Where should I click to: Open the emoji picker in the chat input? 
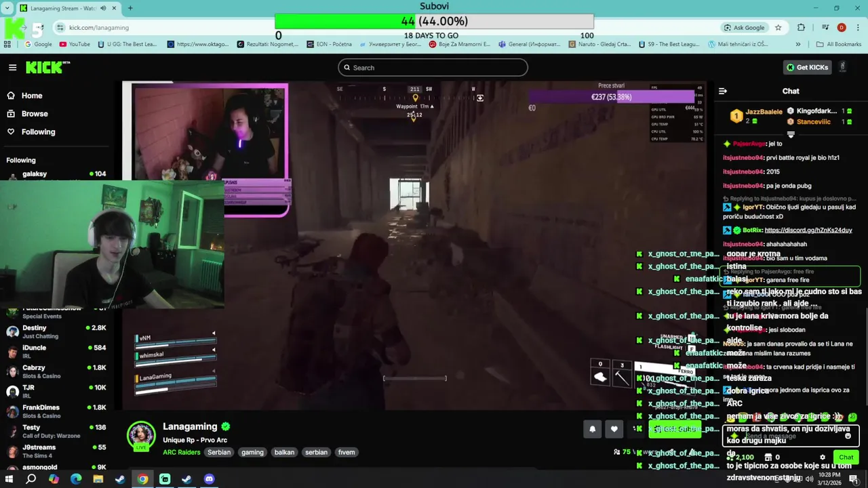(x=848, y=436)
